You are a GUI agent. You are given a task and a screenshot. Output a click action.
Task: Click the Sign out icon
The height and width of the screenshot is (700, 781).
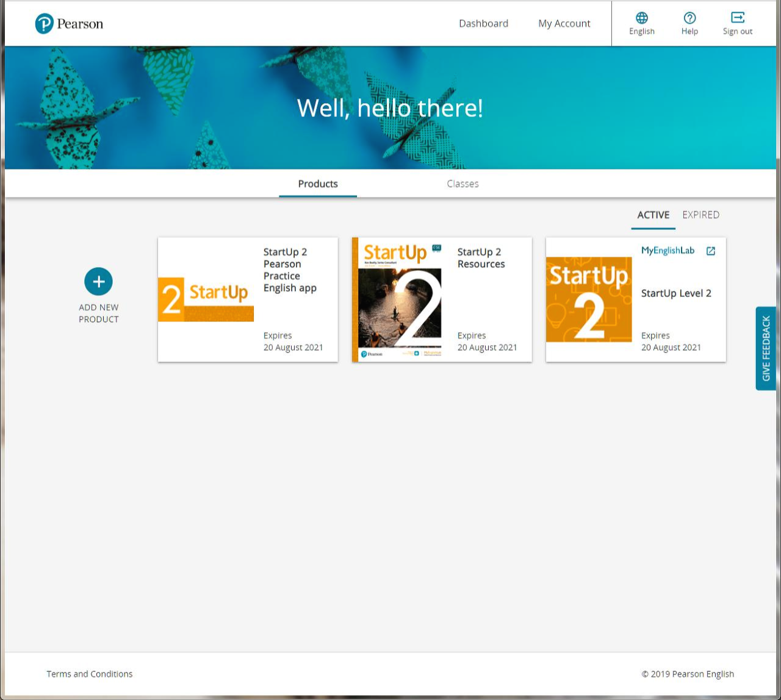click(738, 18)
